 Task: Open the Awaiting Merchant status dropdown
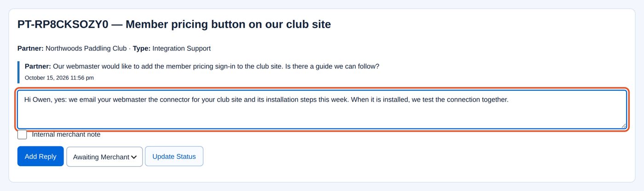point(104,156)
